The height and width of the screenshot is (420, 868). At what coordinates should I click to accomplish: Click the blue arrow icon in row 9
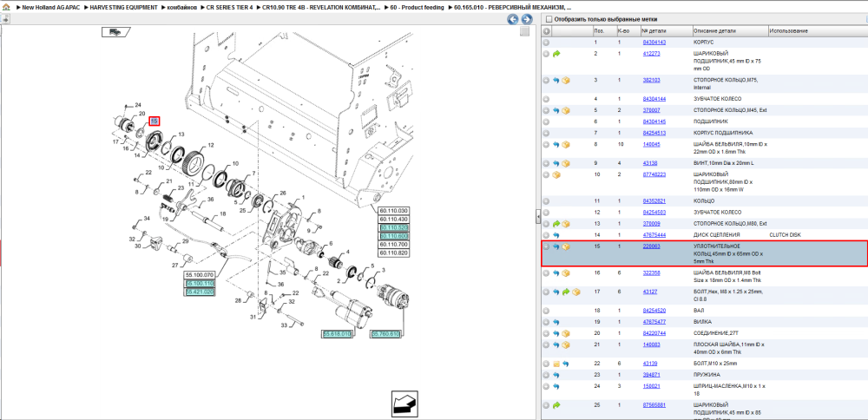point(557,163)
